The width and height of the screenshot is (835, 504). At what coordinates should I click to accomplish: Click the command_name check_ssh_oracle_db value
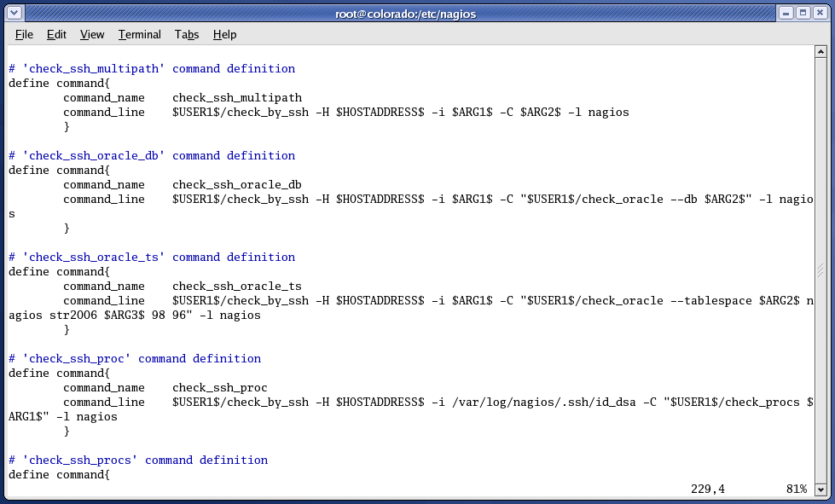[237, 185]
